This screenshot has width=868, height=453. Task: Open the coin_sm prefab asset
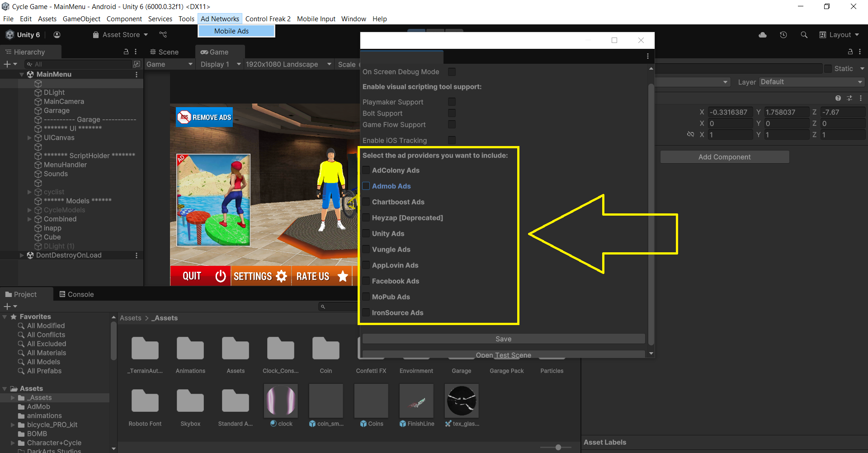[326, 401]
